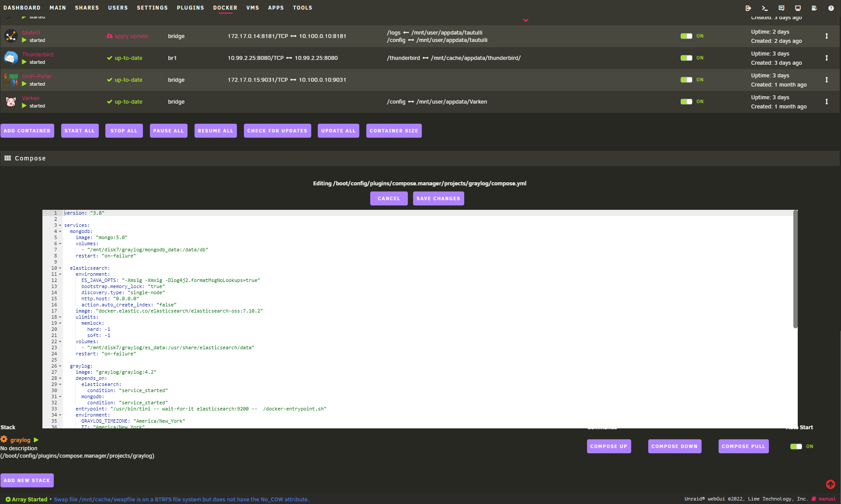
Task: Toggle autostart for tautulli container
Action: click(686, 36)
